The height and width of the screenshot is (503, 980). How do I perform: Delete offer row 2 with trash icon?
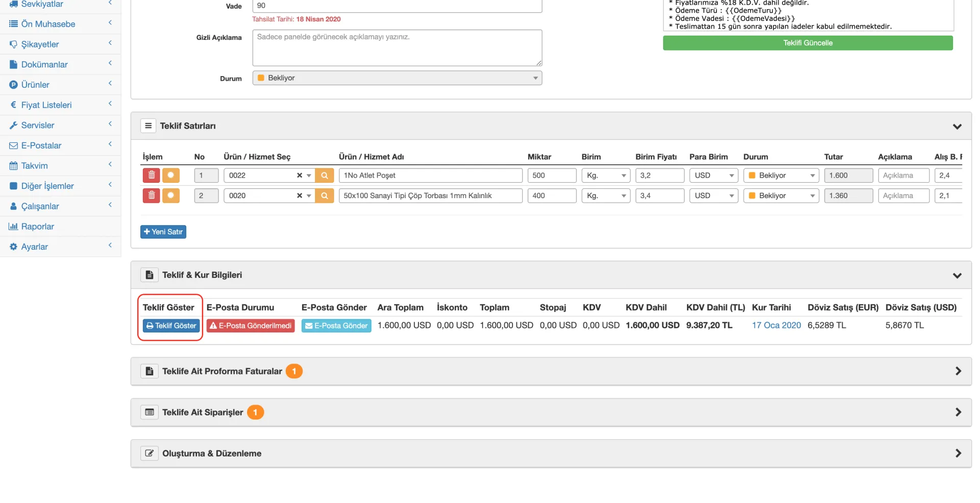(x=151, y=196)
